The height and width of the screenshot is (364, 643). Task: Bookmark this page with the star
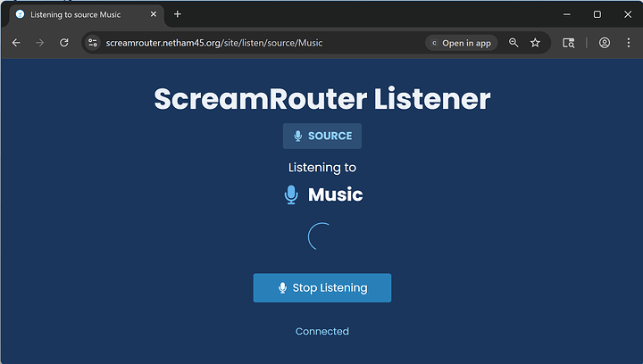tap(535, 43)
